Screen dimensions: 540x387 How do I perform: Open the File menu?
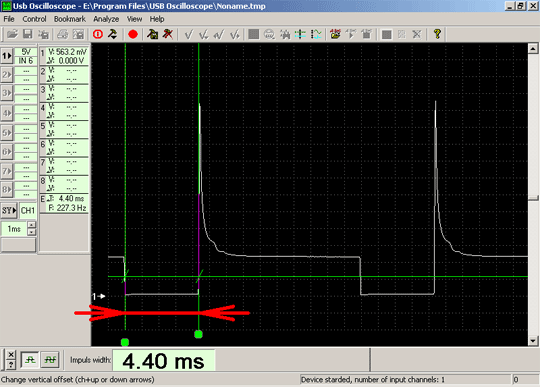click(x=9, y=19)
